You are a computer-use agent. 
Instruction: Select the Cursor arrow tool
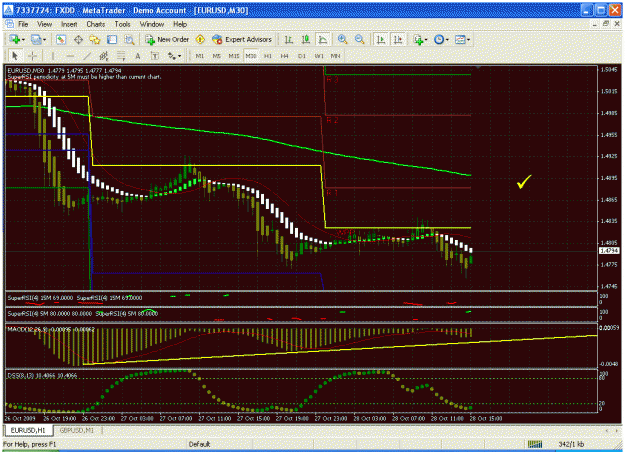[15, 56]
